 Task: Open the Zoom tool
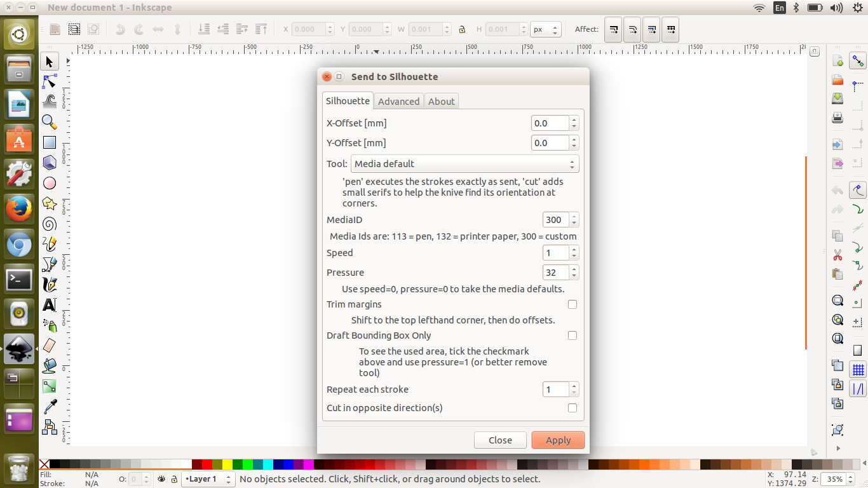click(x=49, y=122)
